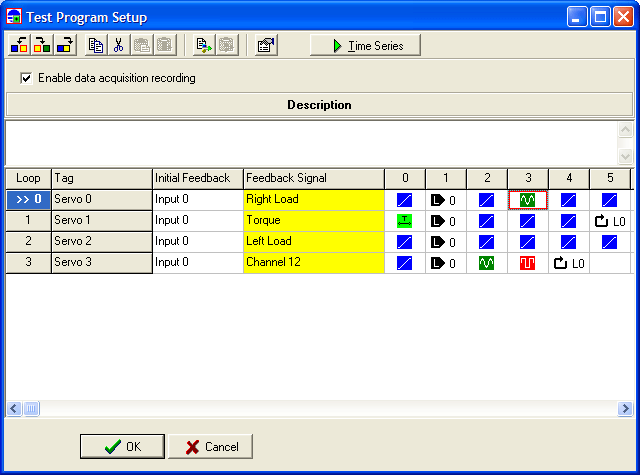Click the description scroll down arrow
640x475 pixels.
tap(625, 156)
